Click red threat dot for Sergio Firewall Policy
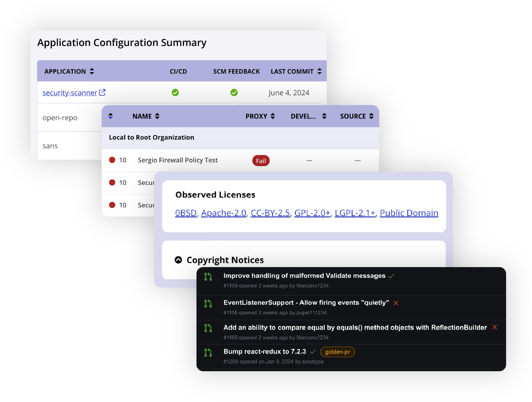The width and height of the screenshot is (532, 402). [x=112, y=160]
